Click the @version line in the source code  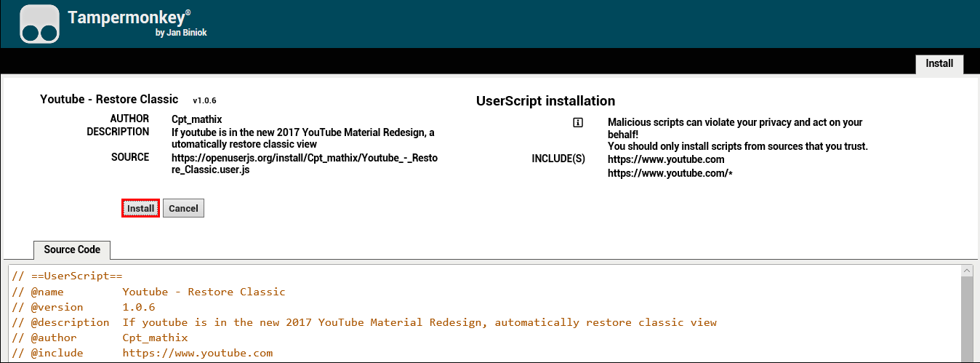tap(84, 307)
